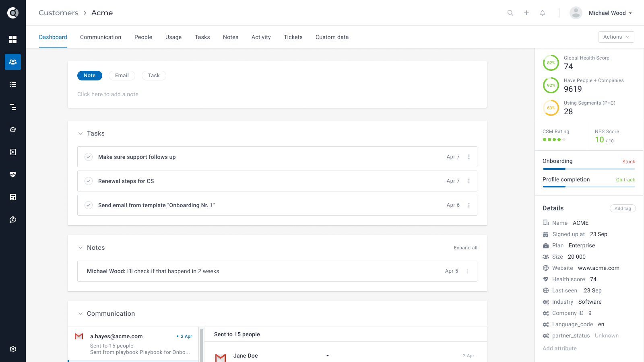Mark 'Send email from template' task complete
The image size is (644, 362).
89,205
